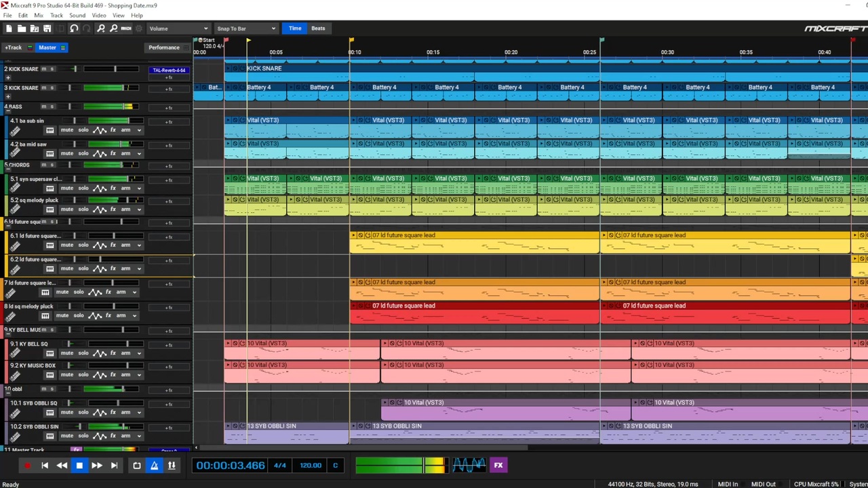
Task: Switch timeline to Time mode
Action: [x=295, y=28]
